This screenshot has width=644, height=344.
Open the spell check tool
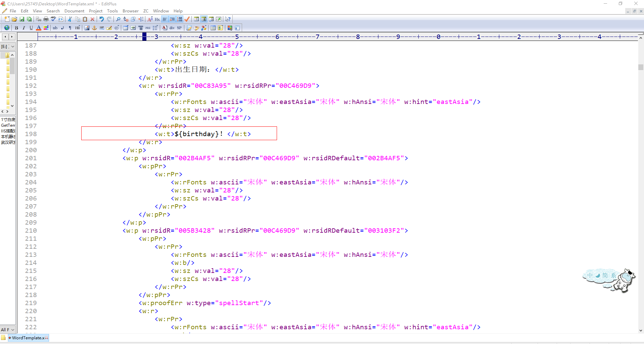coord(53,19)
